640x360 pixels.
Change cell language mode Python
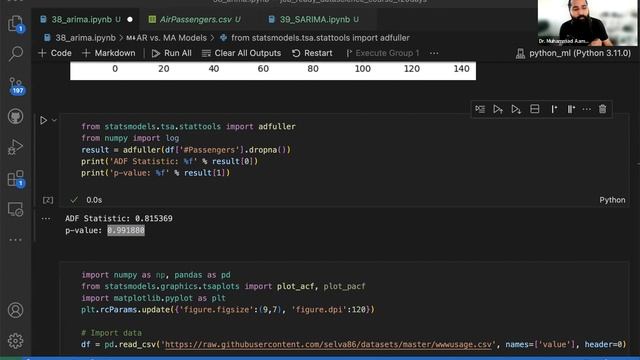point(612,200)
